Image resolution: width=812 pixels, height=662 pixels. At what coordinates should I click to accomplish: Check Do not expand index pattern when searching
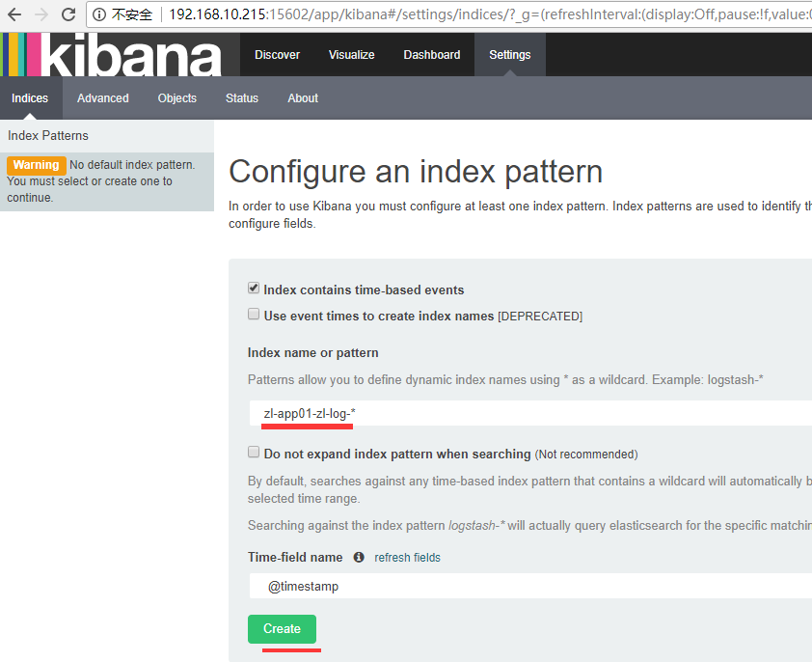tap(254, 452)
